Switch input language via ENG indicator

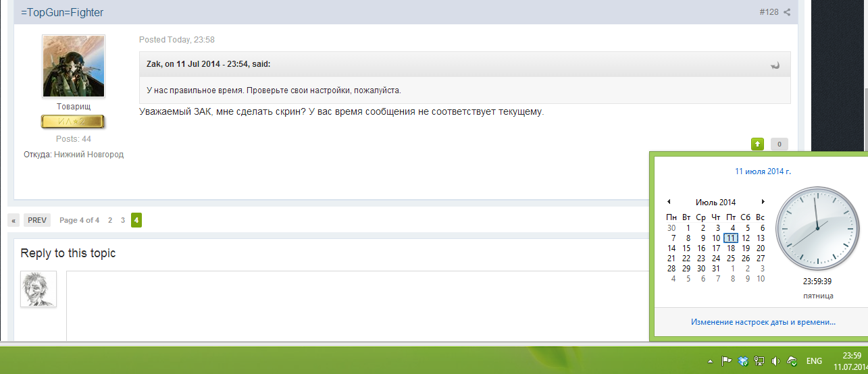click(x=814, y=361)
